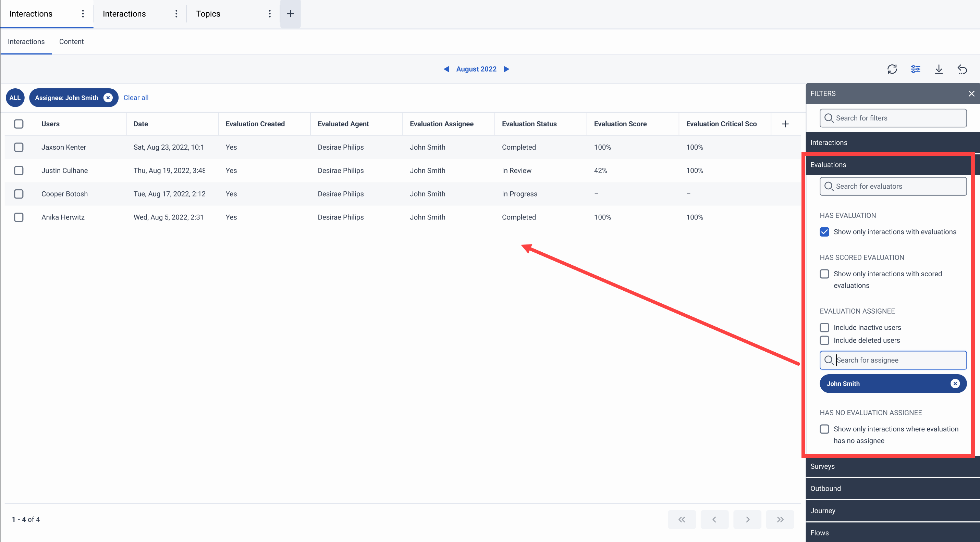Add a new column with the plus icon
This screenshot has width=980, height=542.
[785, 124]
